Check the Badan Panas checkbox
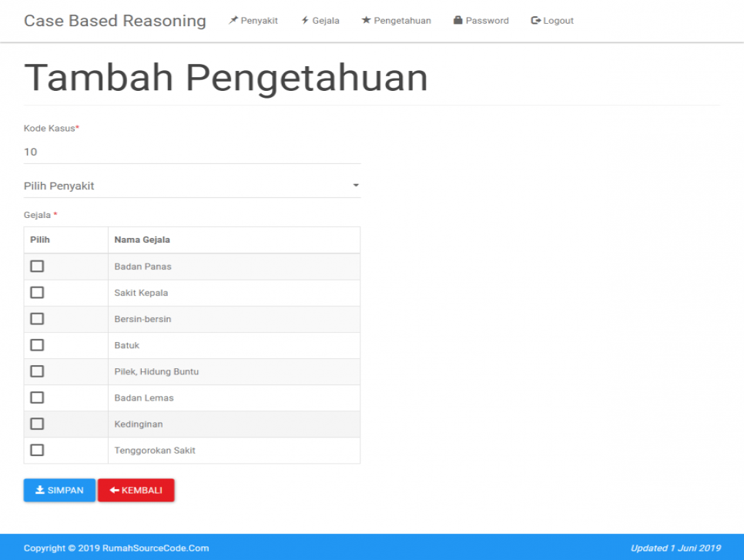744x560 pixels. point(37,266)
